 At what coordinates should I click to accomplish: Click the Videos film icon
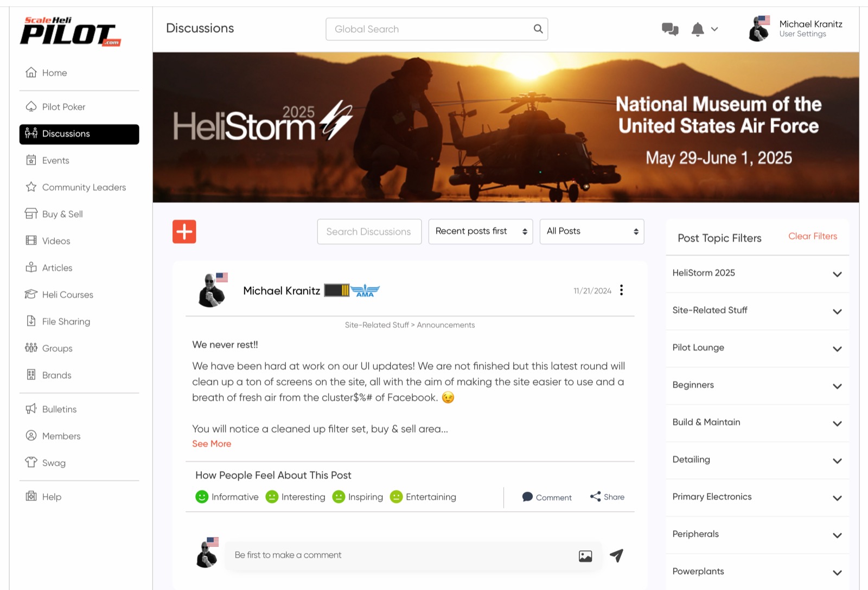[x=31, y=241]
